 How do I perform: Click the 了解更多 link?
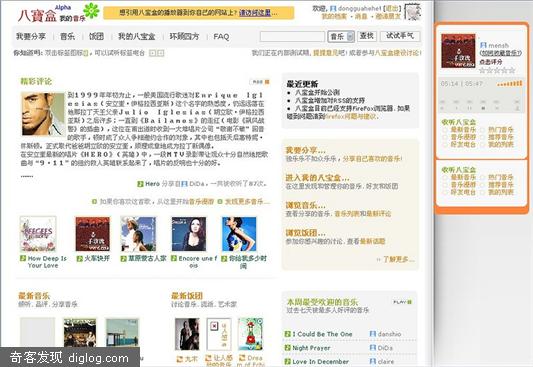point(398,259)
